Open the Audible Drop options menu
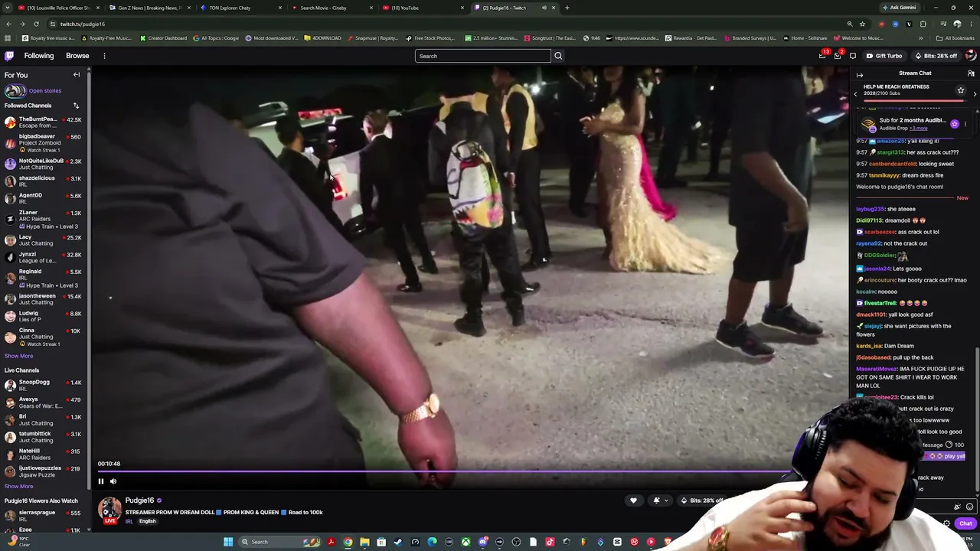 click(x=965, y=124)
